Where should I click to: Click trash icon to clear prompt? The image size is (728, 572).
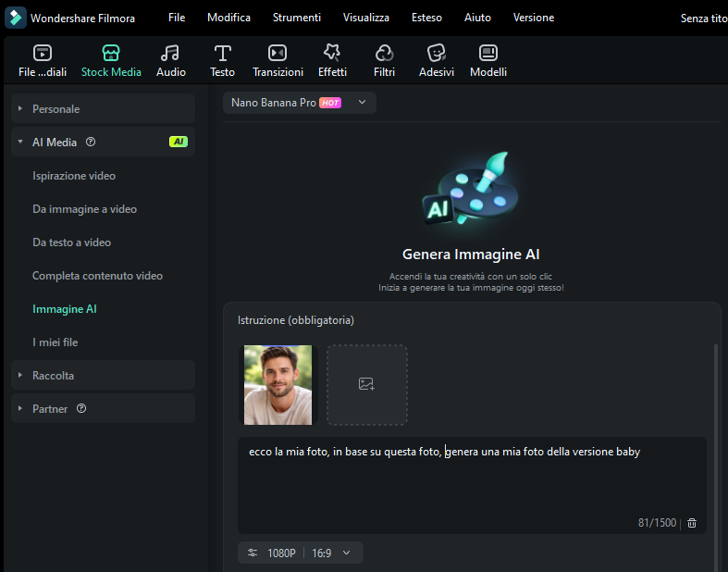point(692,523)
